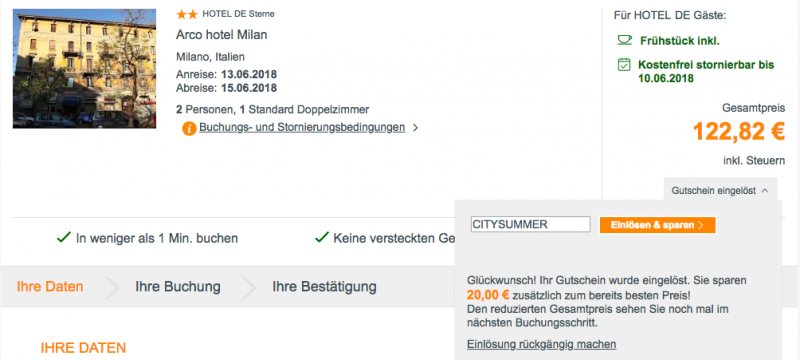The width and height of the screenshot is (800, 360).
Task: Click the orange info icon beside booking conditions
Action: tap(189, 128)
